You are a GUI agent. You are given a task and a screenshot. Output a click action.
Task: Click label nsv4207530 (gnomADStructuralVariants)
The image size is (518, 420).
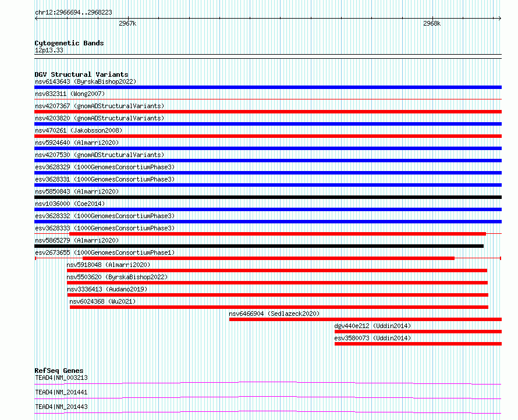tap(100, 155)
